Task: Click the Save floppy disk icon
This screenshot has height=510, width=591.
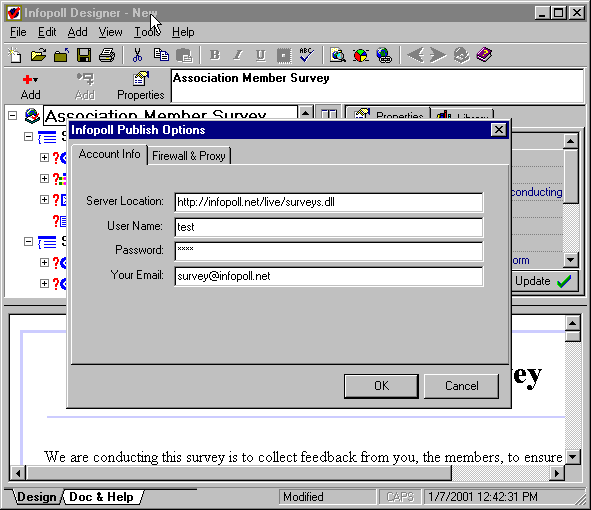Action: coord(84,55)
